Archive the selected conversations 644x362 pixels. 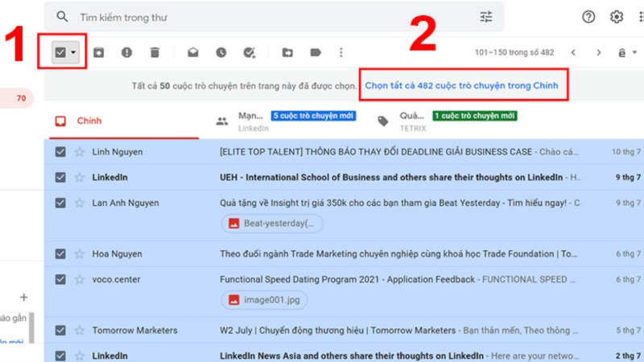pos(98,52)
